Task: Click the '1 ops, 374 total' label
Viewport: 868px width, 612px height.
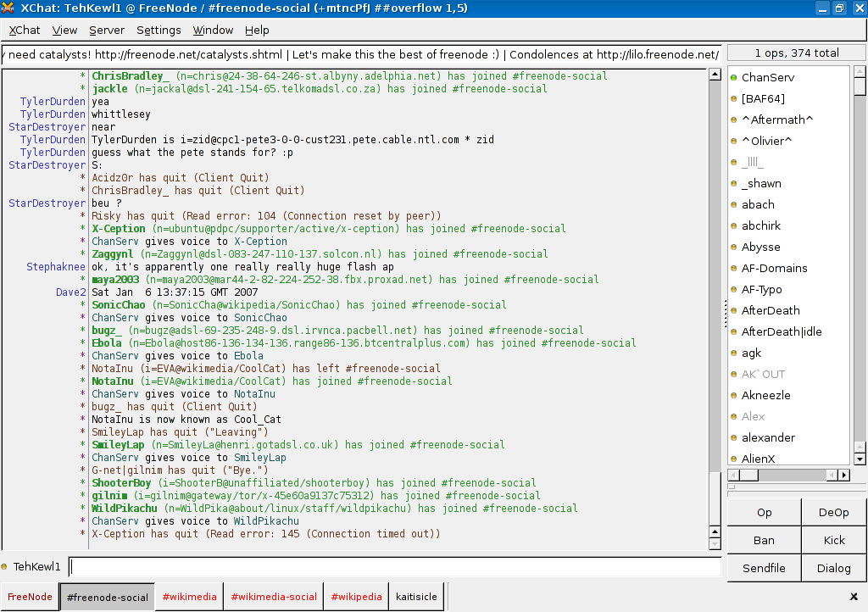Action: click(x=797, y=53)
